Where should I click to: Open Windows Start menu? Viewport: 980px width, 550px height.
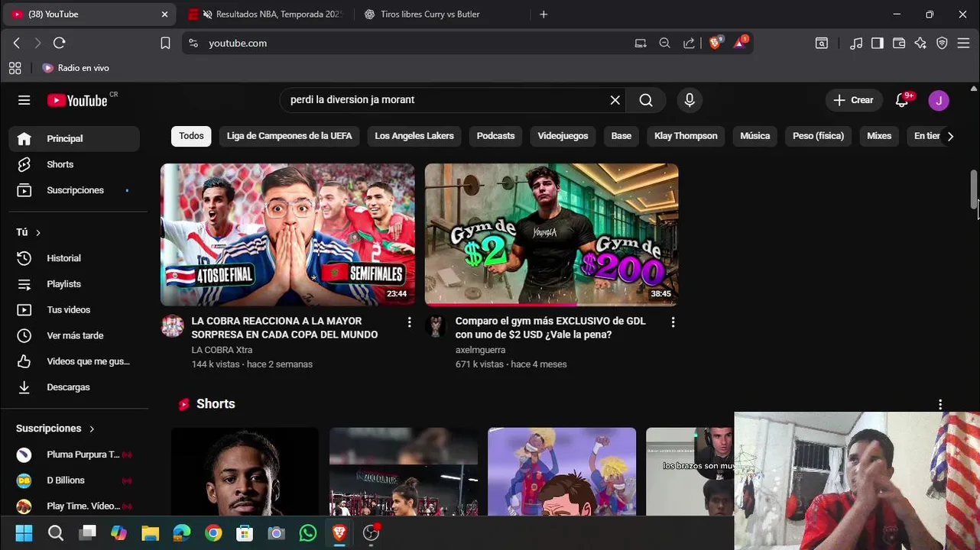click(x=24, y=533)
